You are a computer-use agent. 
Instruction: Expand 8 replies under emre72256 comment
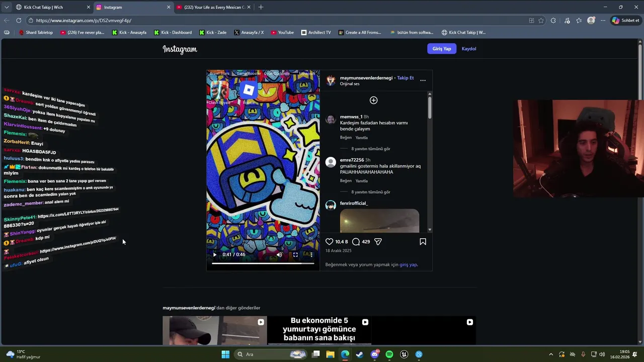pos(370,192)
